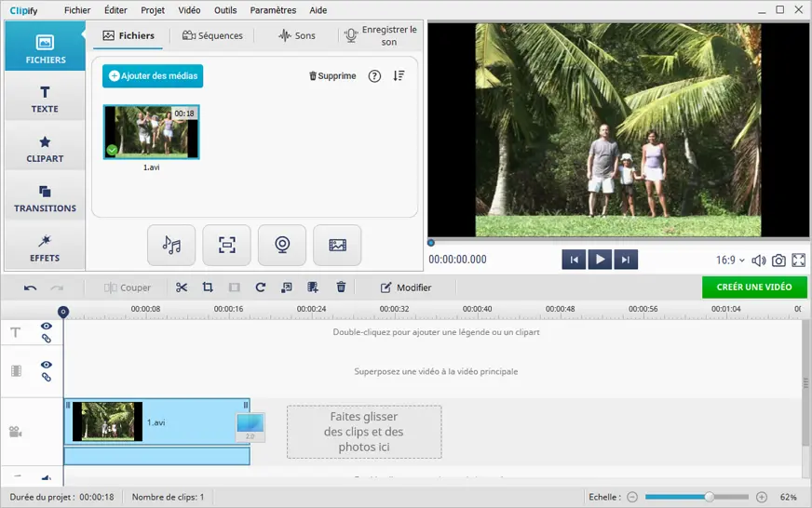Switch to the Sons tab
Viewport: 812px width, 508px height.
click(297, 35)
